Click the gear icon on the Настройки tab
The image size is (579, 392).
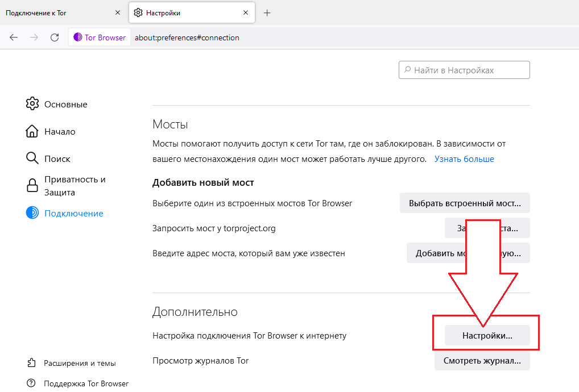[138, 12]
